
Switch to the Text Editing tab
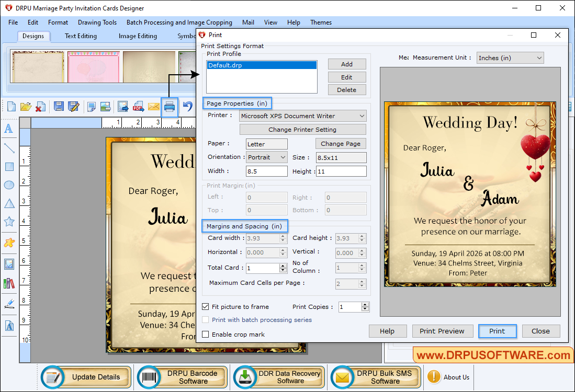pos(80,36)
